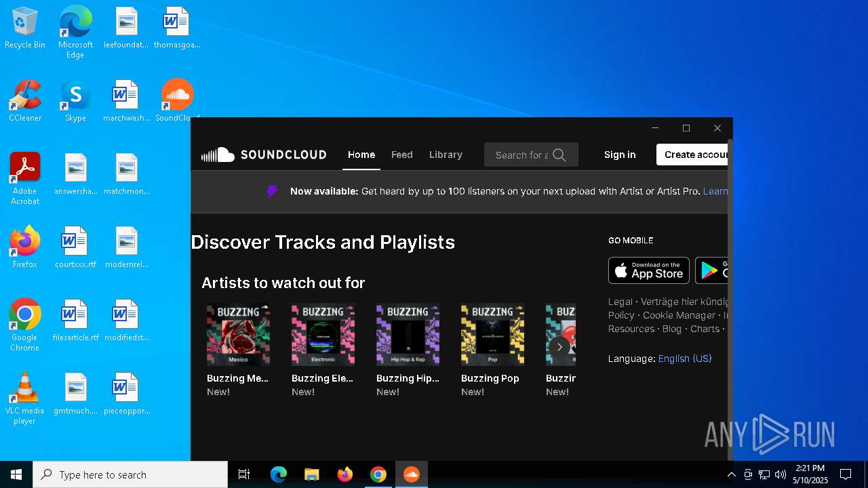Screen dimensions: 868x488
Task: Select the CCleaner desktop shortcut
Action: 25,102
